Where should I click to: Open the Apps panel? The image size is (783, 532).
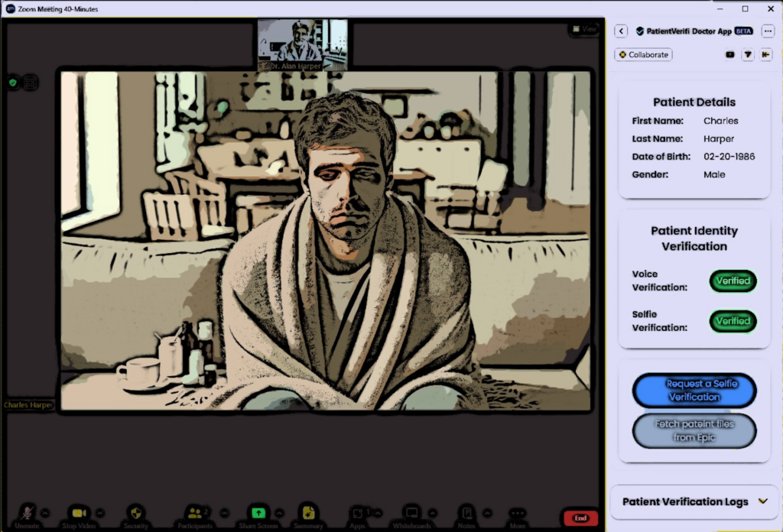pyautogui.click(x=358, y=514)
